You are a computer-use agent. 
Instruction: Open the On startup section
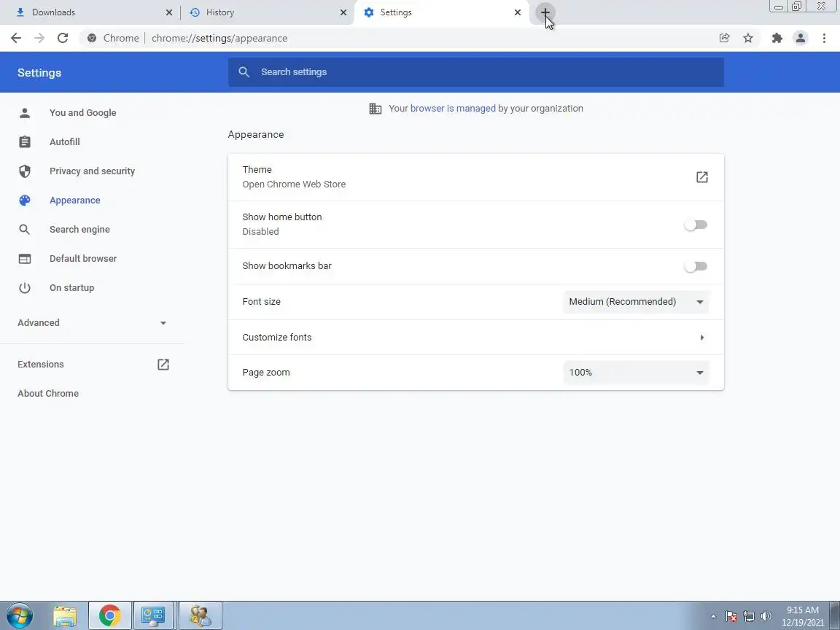coord(71,288)
